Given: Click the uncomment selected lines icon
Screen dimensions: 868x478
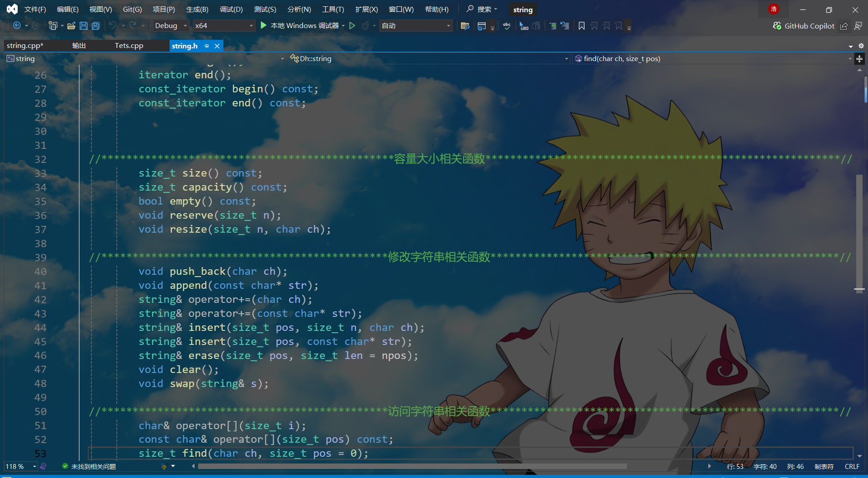Looking at the screenshot, I should coord(565,26).
